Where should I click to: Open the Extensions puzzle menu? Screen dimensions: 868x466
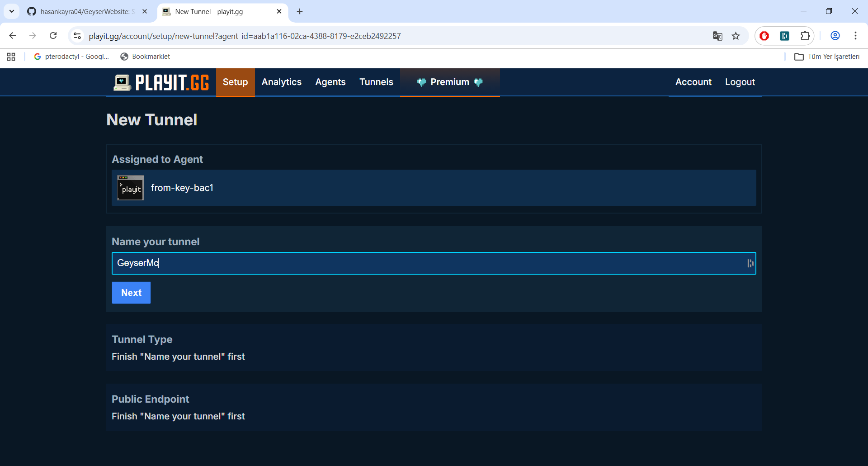pyautogui.click(x=805, y=36)
